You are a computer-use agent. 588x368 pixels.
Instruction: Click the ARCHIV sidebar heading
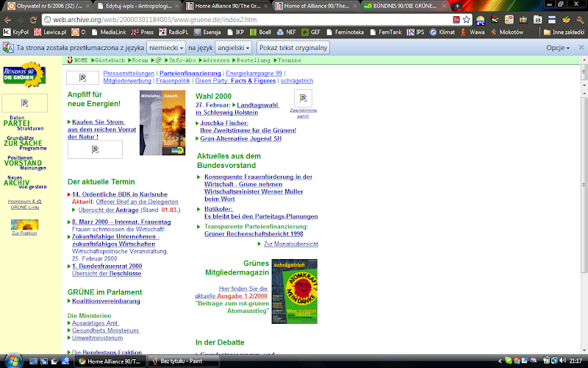16,183
